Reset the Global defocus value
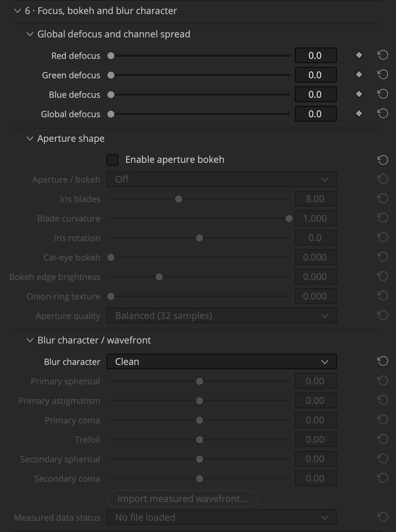Screen dimensions: 396x532 click(383, 114)
